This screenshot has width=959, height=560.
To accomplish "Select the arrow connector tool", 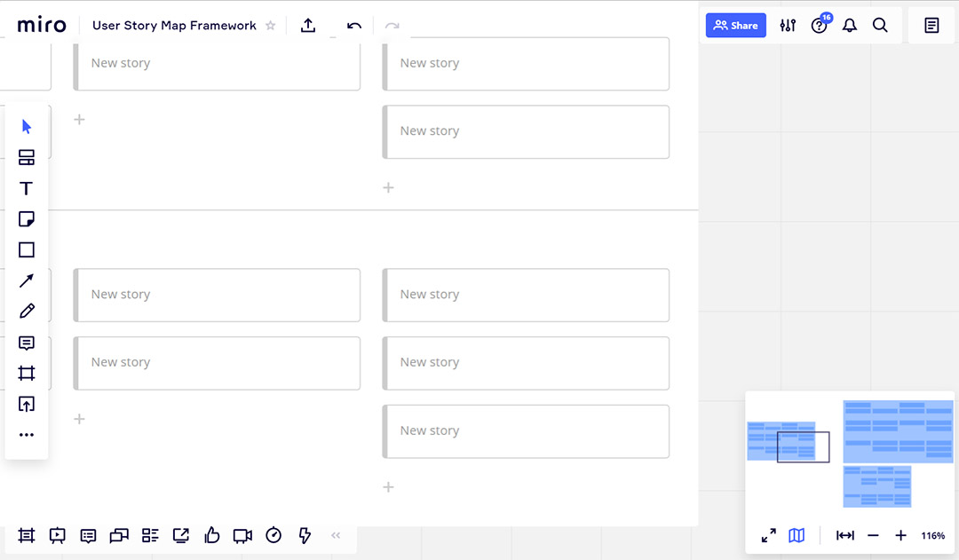I will pos(27,280).
